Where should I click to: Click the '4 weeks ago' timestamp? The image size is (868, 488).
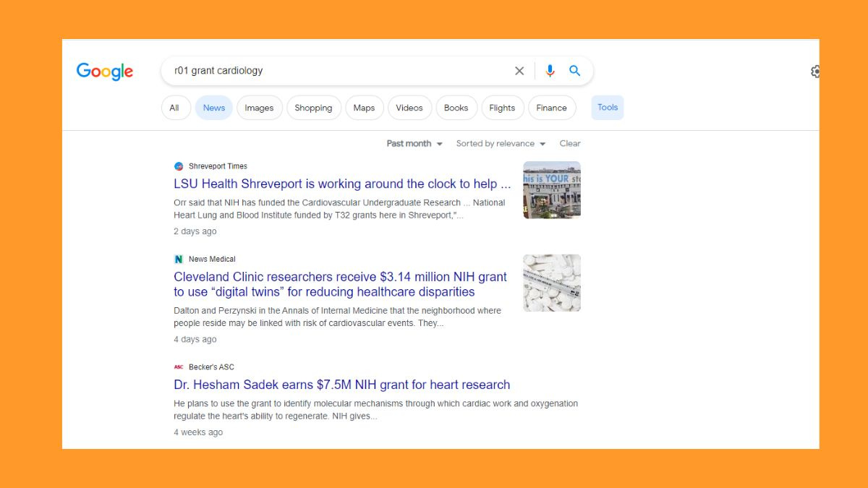pos(198,432)
